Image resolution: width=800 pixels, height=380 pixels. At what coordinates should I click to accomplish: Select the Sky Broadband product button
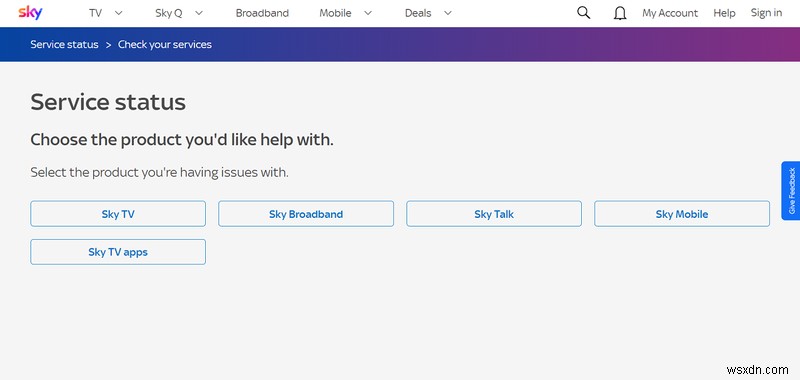click(x=306, y=214)
